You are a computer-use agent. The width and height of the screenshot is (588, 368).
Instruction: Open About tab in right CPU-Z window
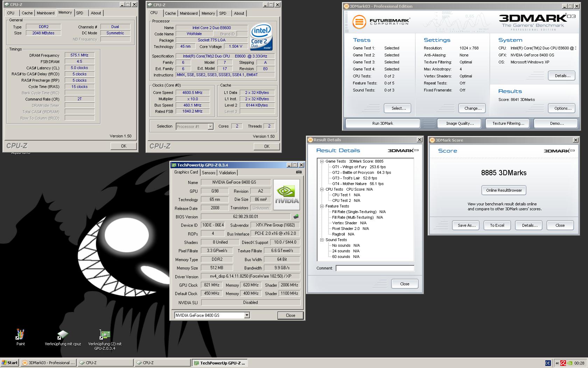tap(239, 13)
